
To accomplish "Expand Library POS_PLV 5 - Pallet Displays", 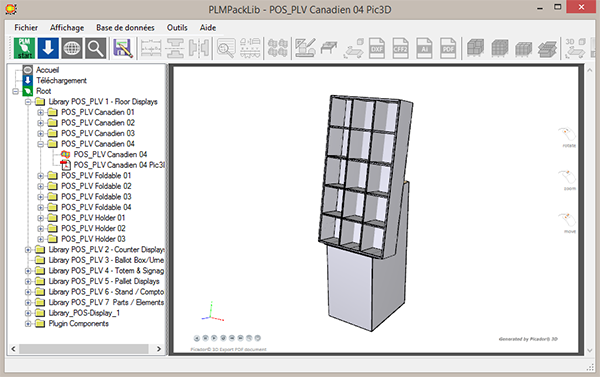I will coord(28,281).
